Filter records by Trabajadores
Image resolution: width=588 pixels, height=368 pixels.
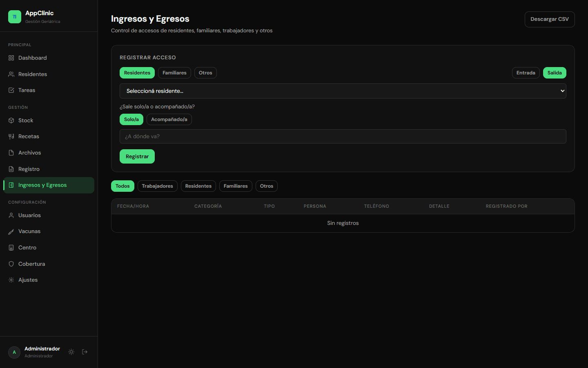[158, 186]
